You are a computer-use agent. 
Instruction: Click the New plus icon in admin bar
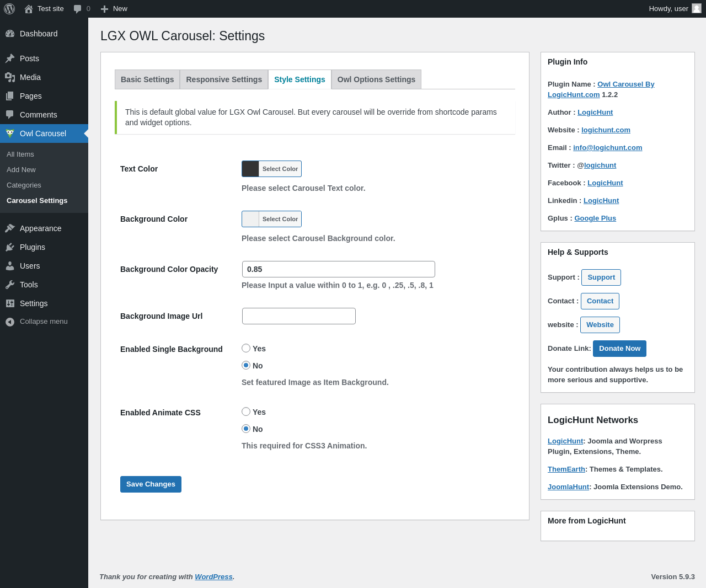(x=104, y=9)
